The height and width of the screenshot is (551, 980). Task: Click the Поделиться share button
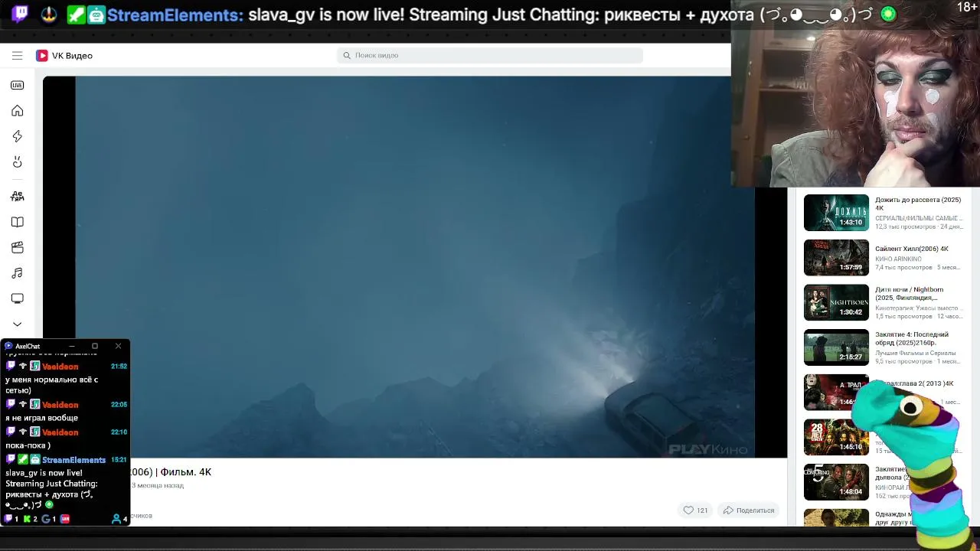click(749, 510)
